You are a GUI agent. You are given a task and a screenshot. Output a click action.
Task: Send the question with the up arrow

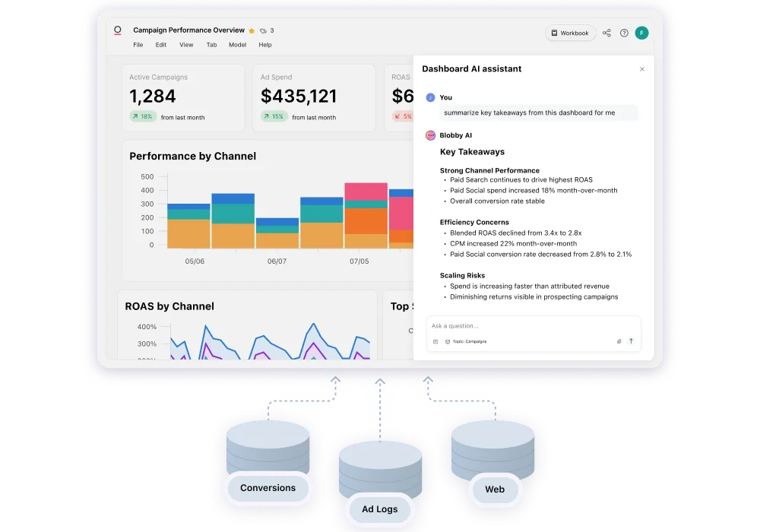(631, 341)
